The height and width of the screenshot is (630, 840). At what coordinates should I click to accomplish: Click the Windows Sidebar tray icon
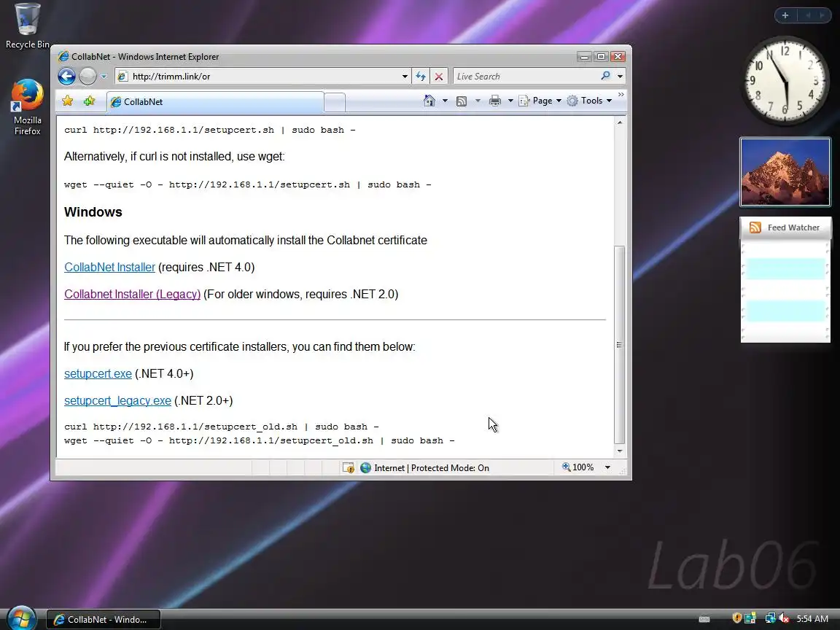tap(750, 618)
